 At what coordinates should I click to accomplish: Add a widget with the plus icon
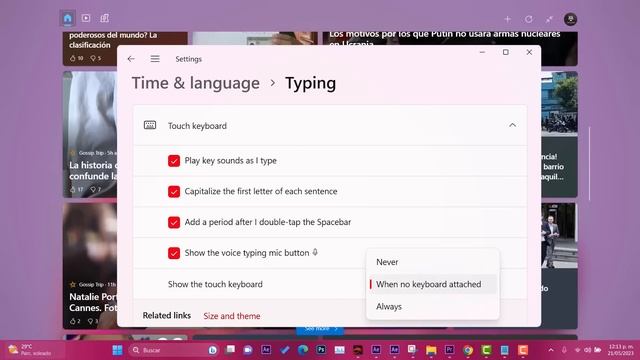(507, 19)
